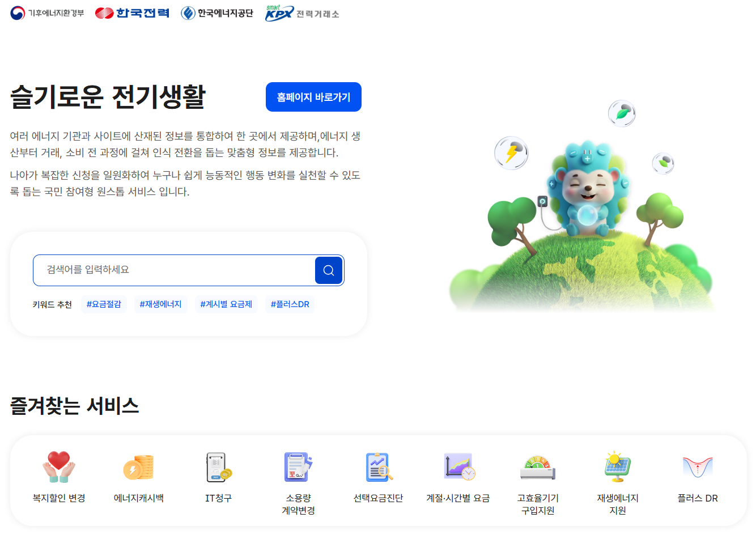Go to the KPX 전력거래소 logo
Viewport: 756px width, 535px height.
(302, 13)
